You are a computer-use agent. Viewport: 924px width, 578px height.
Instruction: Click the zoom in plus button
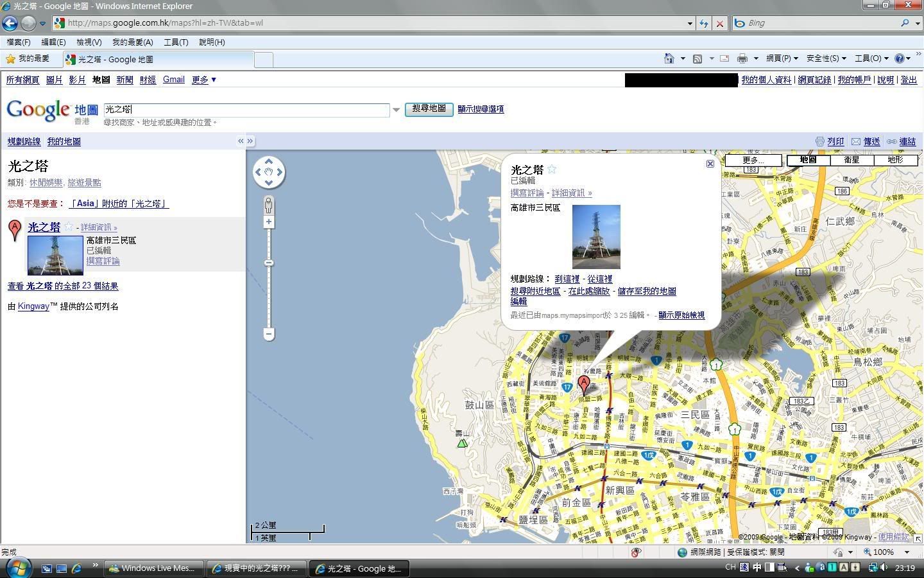coord(268,222)
